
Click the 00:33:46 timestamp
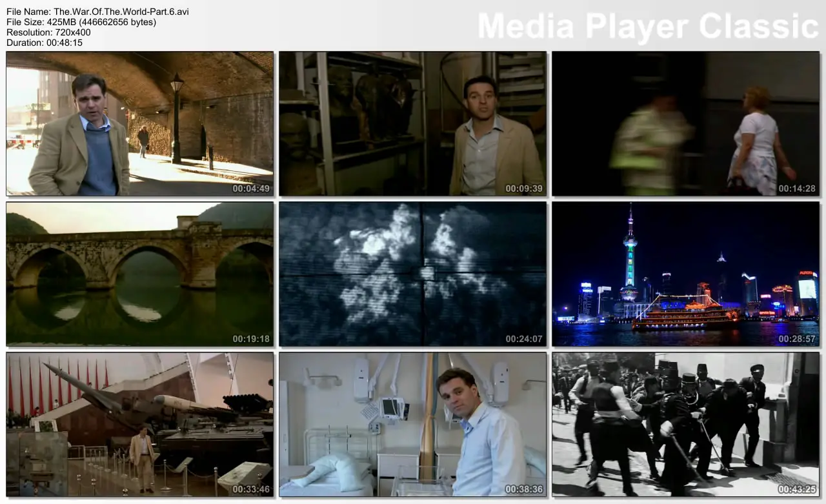[x=251, y=489]
